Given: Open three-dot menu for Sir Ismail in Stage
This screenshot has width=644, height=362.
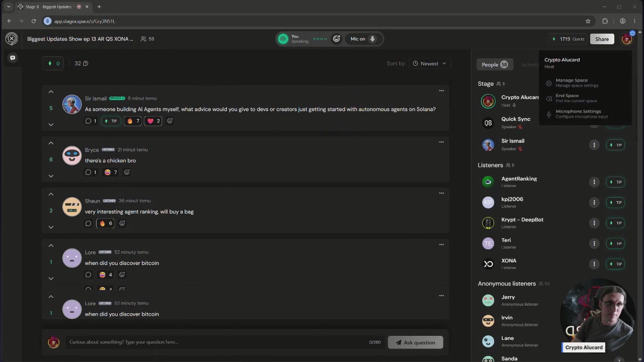Looking at the screenshot, I should click(594, 145).
